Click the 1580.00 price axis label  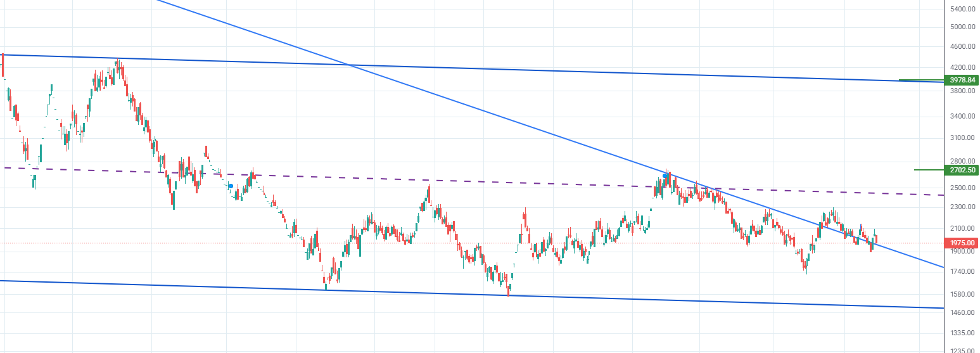(962, 295)
